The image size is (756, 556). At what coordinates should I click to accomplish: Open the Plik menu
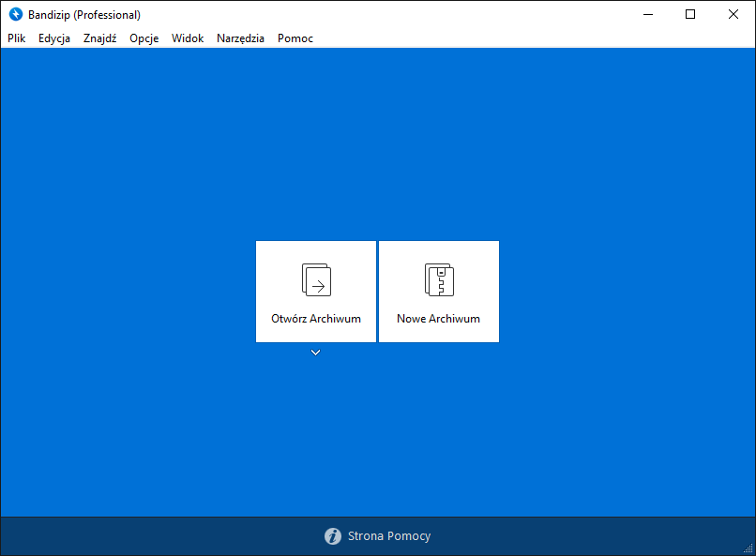click(x=16, y=38)
